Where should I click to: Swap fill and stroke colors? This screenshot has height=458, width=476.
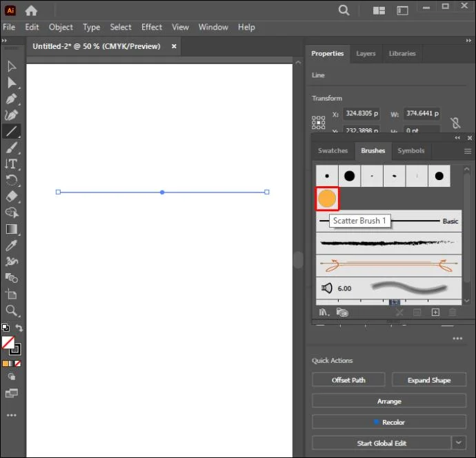[x=19, y=328]
